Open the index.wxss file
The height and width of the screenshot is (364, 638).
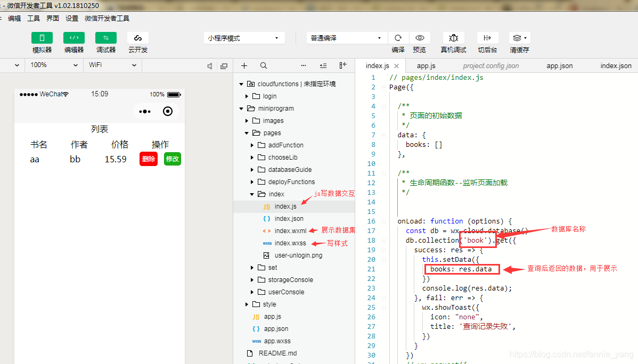coord(294,243)
